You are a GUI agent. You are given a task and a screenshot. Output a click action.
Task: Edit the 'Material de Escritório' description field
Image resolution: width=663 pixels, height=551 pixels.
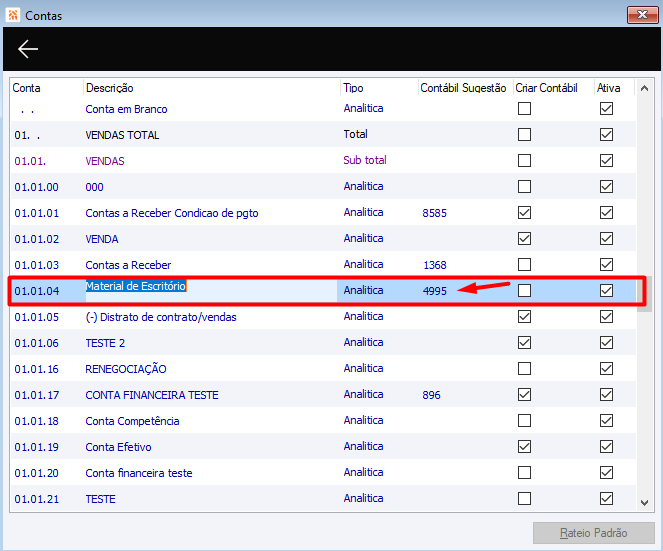pos(211,291)
